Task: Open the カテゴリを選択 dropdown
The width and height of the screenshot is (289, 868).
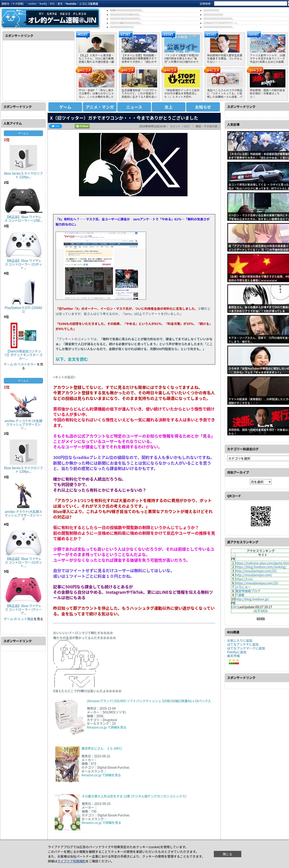Action: click(x=258, y=458)
